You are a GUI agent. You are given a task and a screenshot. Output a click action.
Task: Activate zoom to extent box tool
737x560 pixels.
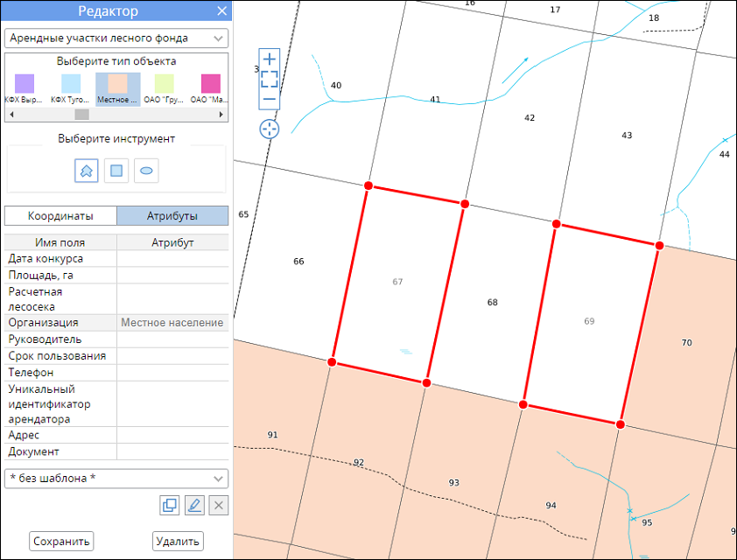pyautogui.click(x=270, y=79)
